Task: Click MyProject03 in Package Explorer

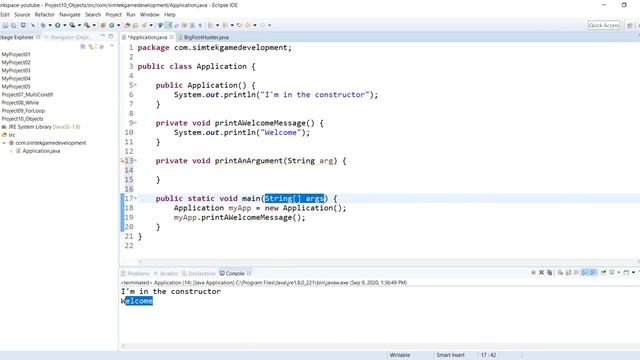Action: coord(16,70)
